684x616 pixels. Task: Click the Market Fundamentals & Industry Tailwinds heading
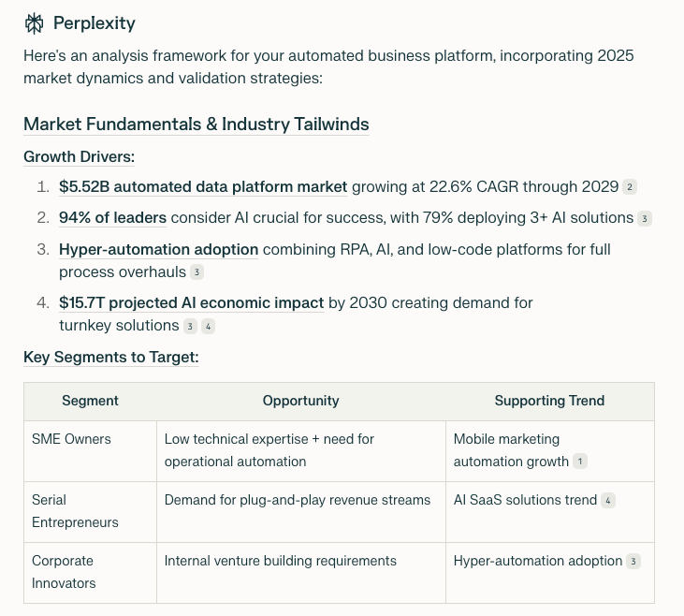[196, 125]
